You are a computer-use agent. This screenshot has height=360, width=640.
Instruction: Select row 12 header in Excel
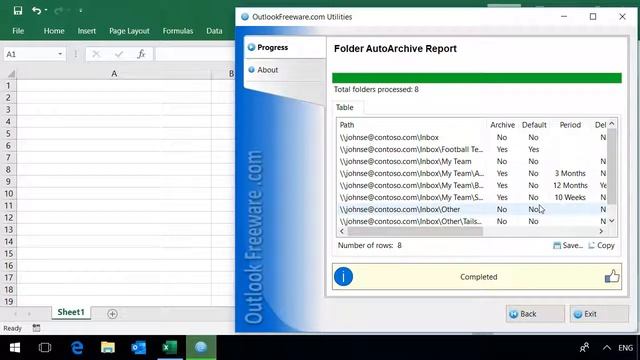pos(8,218)
